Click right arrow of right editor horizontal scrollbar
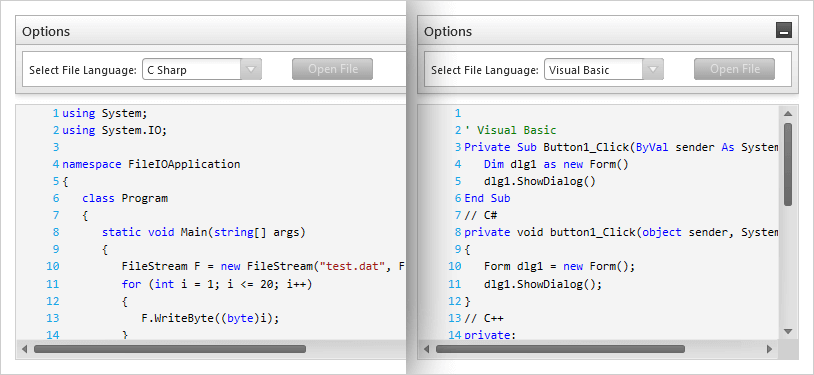The image size is (814, 375). click(770, 349)
